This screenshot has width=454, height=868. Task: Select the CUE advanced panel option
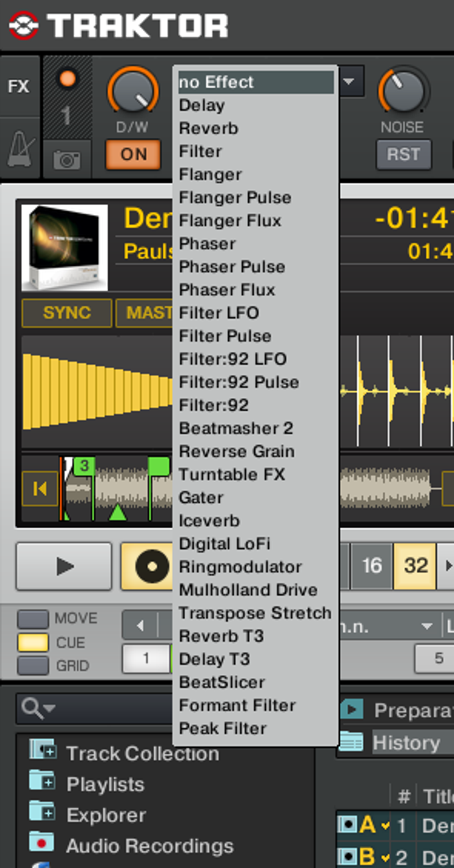point(33,643)
